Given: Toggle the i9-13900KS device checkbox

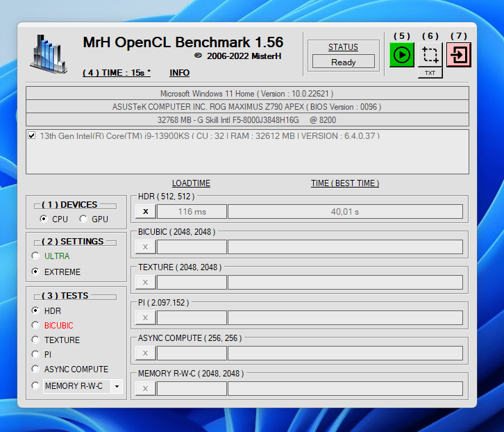Looking at the screenshot, I should 31,135.
